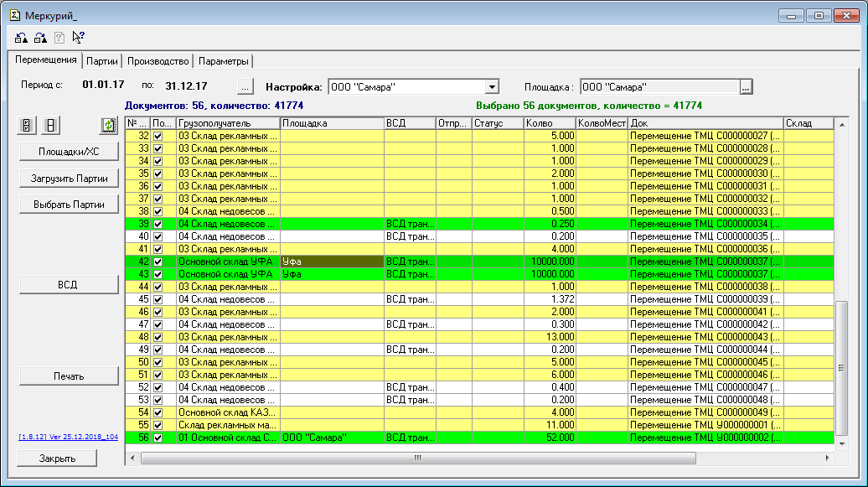Click the horizontal scrollbar right arrow
Image resolution: width=868 pixels, height=487 pixels.
point(828,459)
